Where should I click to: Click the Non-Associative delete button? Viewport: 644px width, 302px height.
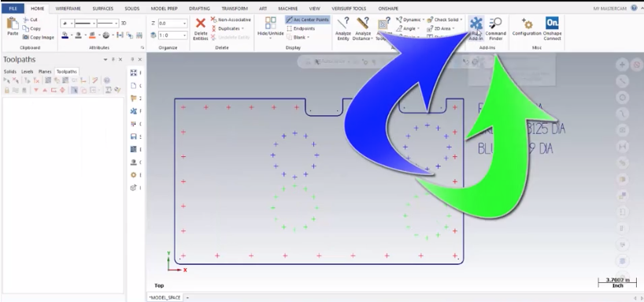[x=231, y=20]
